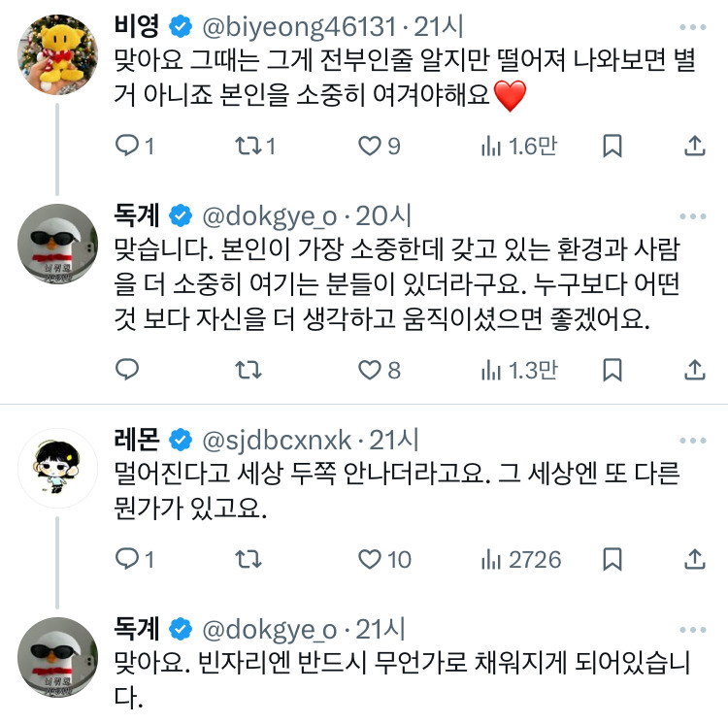Share 독계's 20시 tweet
Screen dimensions: 728x723
(695, 370)
